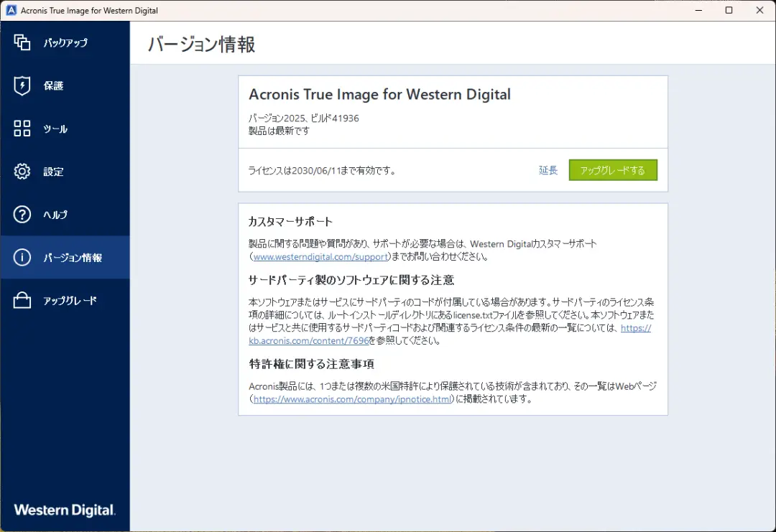Viewport: 776px width, 532px height.
Task: Select ツール in the sidebar
Action: [x=65, y=129]
